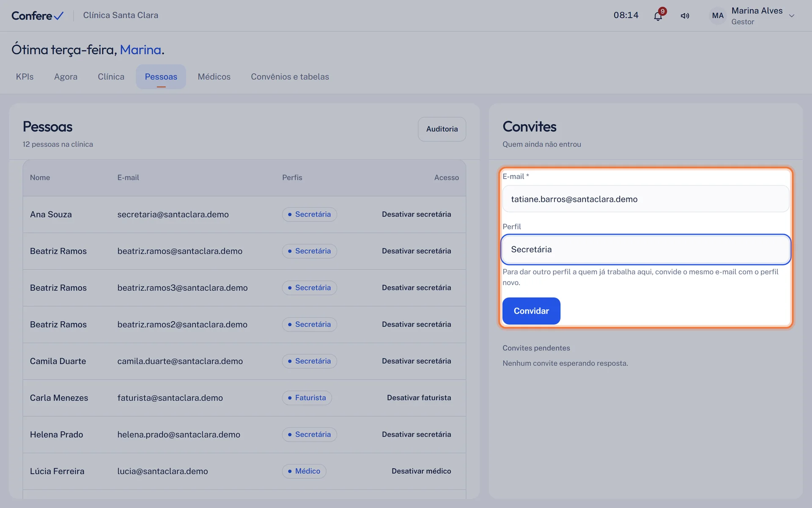Toggle the sound speaker icon
812x508 pixels.
coord(685,16)
